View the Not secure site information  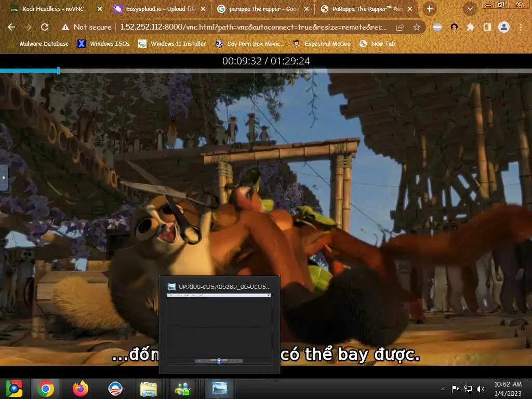click(87, 27)
